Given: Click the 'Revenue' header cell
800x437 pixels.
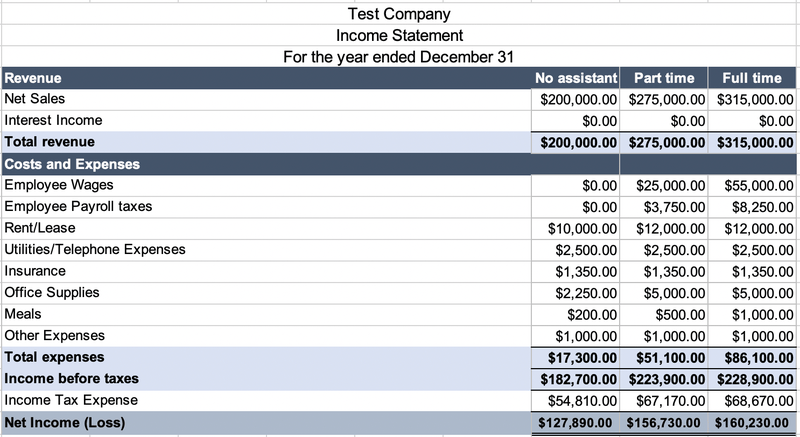Looking at the screenshot, I should (x=266, y=78).
